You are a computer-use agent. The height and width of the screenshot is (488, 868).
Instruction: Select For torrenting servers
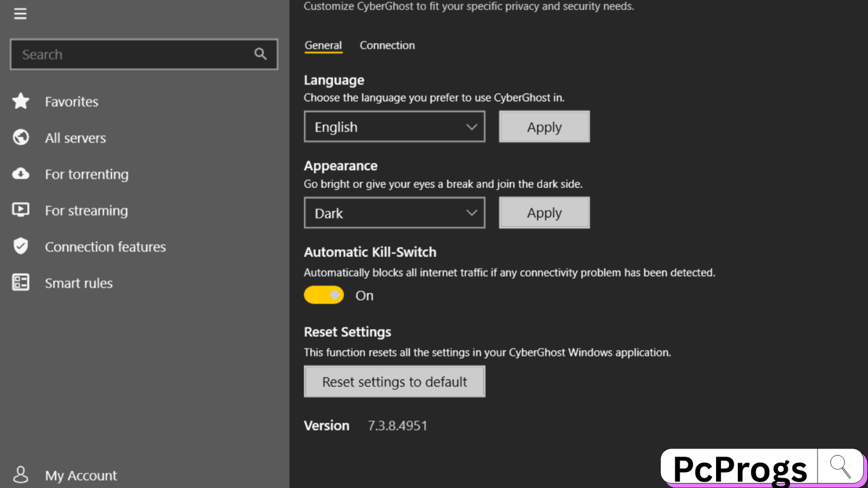[87, 174]
